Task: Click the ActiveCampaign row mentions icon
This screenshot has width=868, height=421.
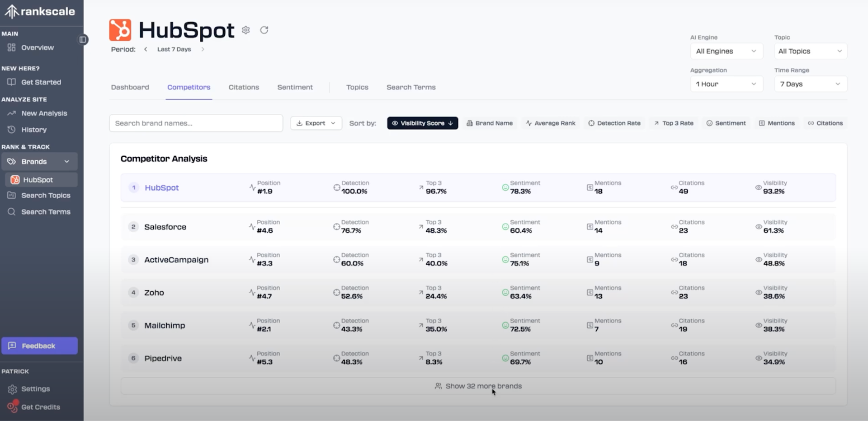Action: [x=590, y=260]
